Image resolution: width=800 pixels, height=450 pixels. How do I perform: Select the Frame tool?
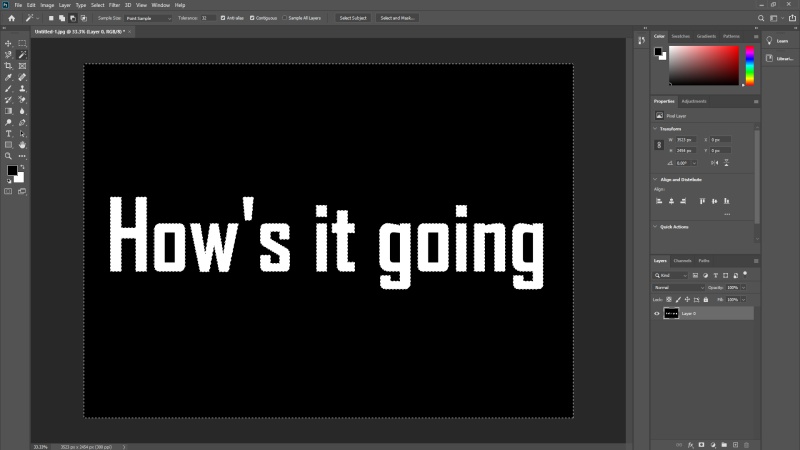pos(22,66)
